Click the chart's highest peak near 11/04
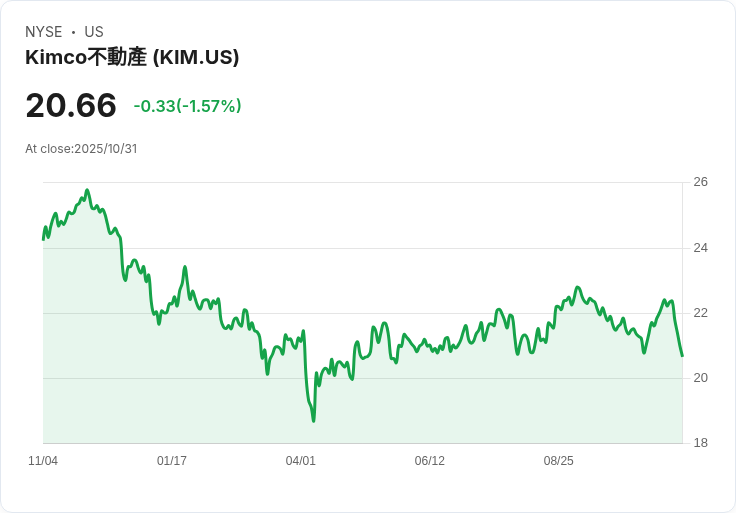This screenshot has width=736, height=513. coord(87,190)
